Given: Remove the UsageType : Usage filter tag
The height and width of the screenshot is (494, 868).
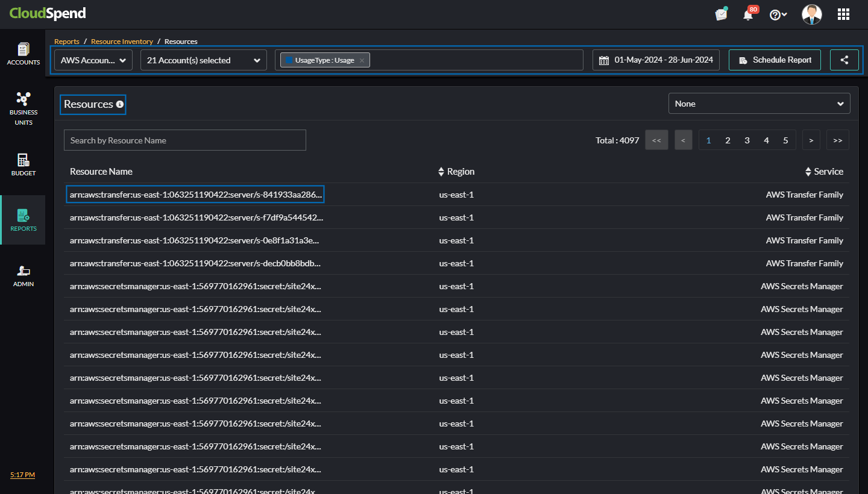Looking at the screenshot, I should [x=362, y=60].
